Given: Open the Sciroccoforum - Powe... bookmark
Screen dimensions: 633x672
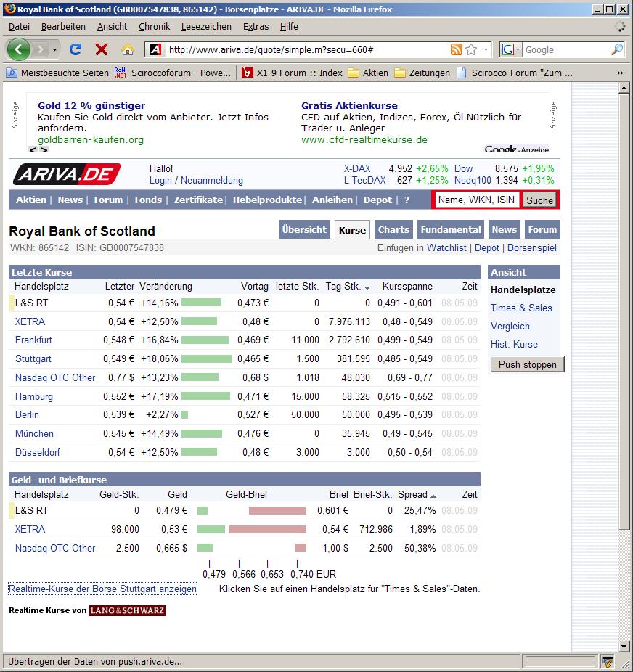Looking at the screenshot, I should [172, 73].
